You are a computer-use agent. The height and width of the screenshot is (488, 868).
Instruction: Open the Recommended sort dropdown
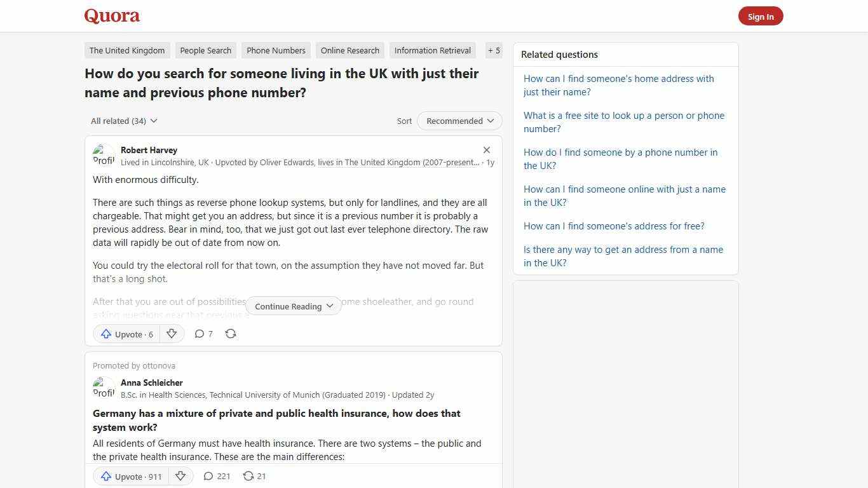459,121
